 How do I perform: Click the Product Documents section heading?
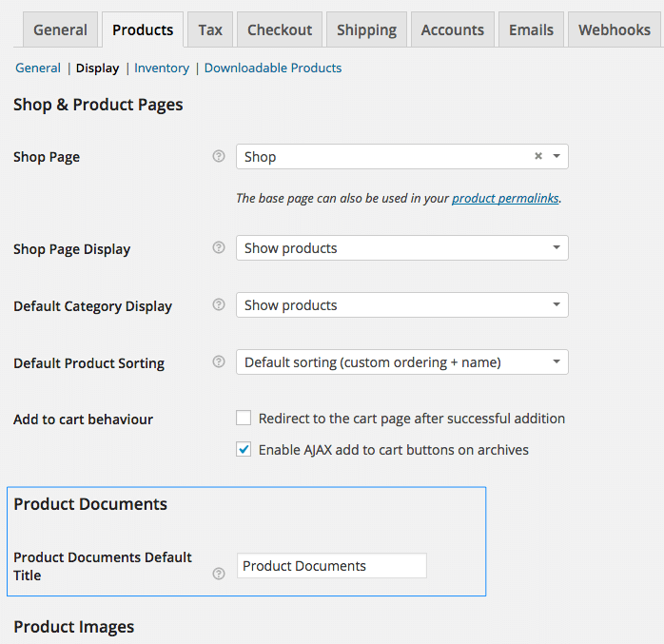90,504
